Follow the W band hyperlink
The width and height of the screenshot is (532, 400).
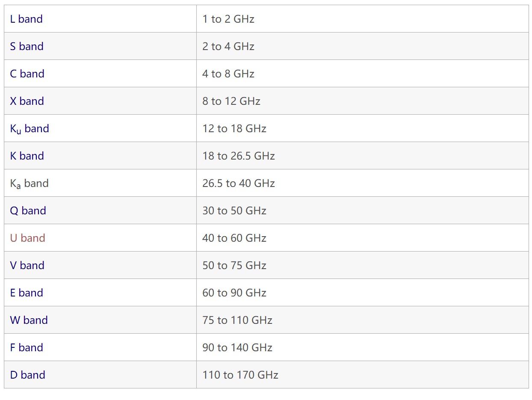29,320
